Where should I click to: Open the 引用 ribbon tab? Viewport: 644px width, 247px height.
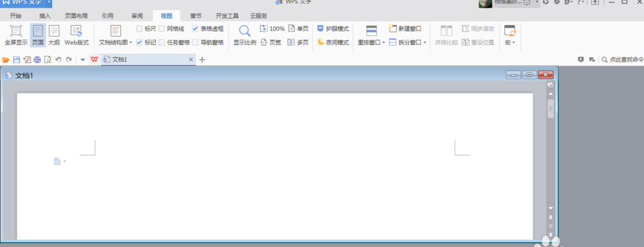[108, 16]
